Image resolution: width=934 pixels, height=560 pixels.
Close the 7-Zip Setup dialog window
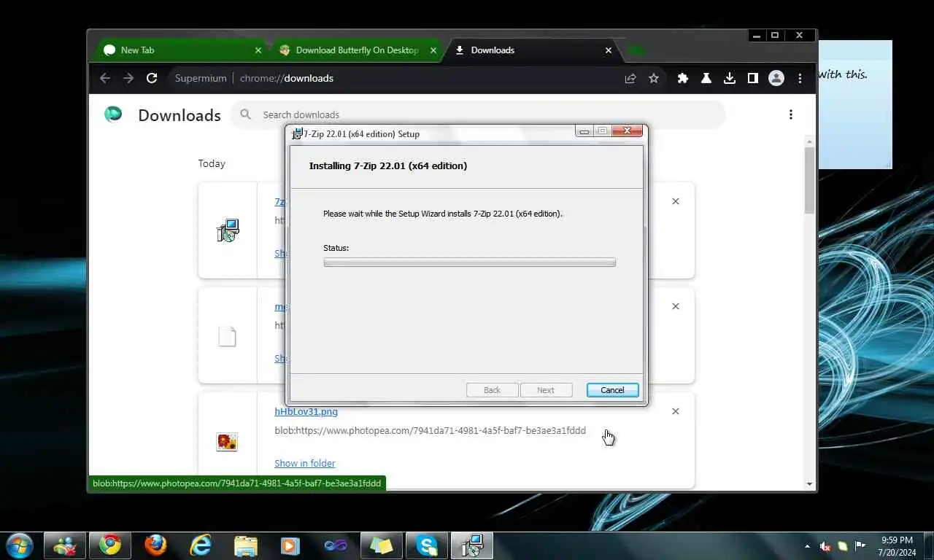coord(627,131)
